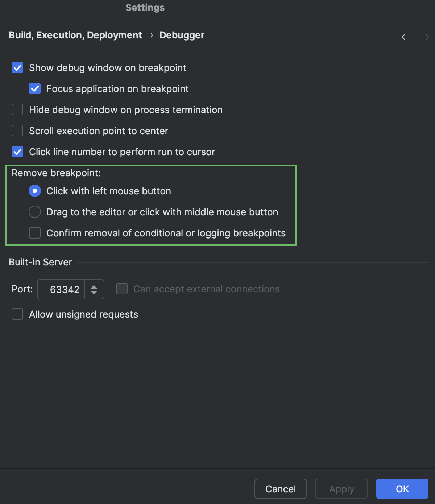Enable Hide debug window on process termination
Screen dimensions: 435x504
click(17, 110)
